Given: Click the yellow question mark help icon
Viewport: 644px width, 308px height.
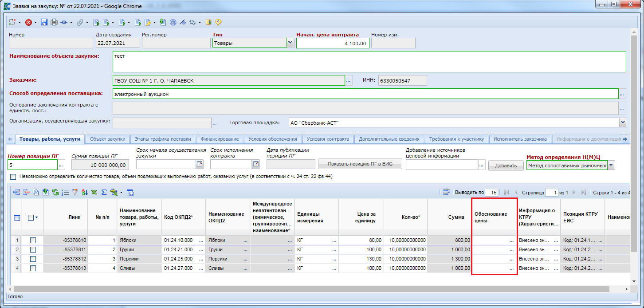Looking at the screenshot, I should [x=218, y=22].
